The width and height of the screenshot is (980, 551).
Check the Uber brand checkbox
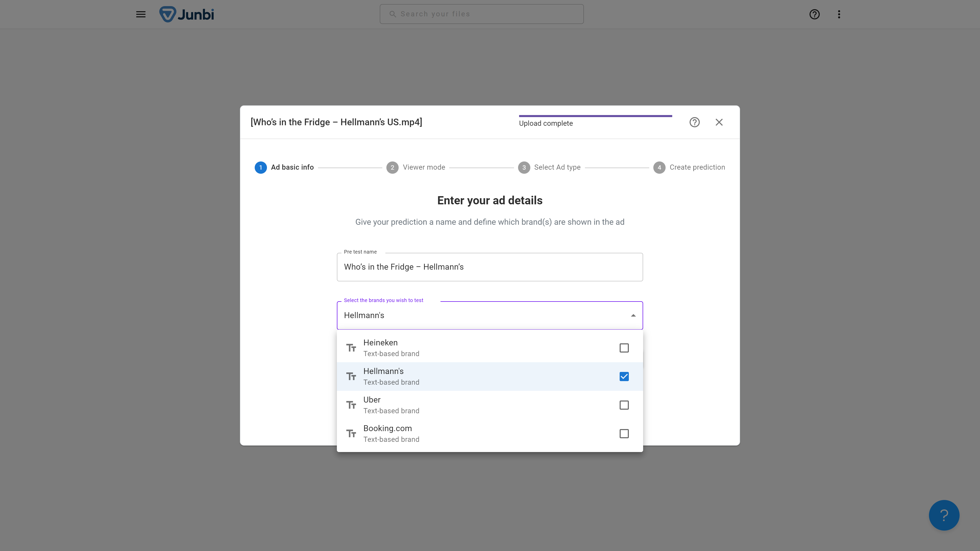[x=624, y=405]
